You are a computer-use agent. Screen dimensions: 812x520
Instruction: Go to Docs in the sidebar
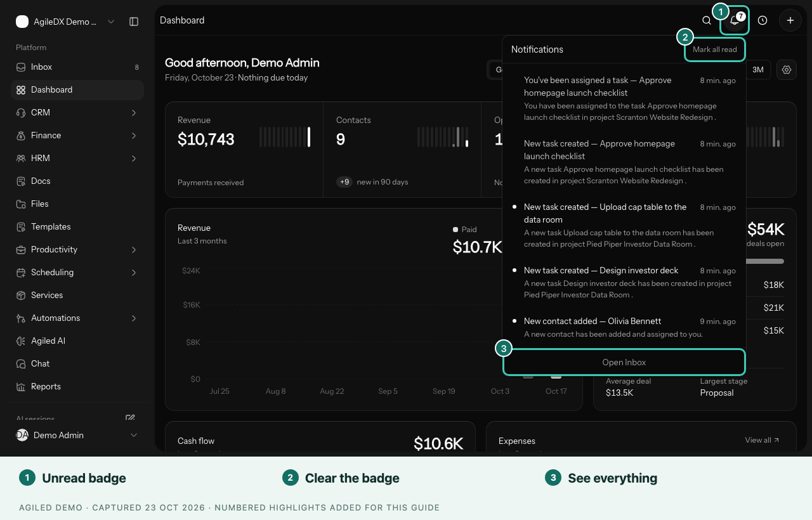pos(77,181)
